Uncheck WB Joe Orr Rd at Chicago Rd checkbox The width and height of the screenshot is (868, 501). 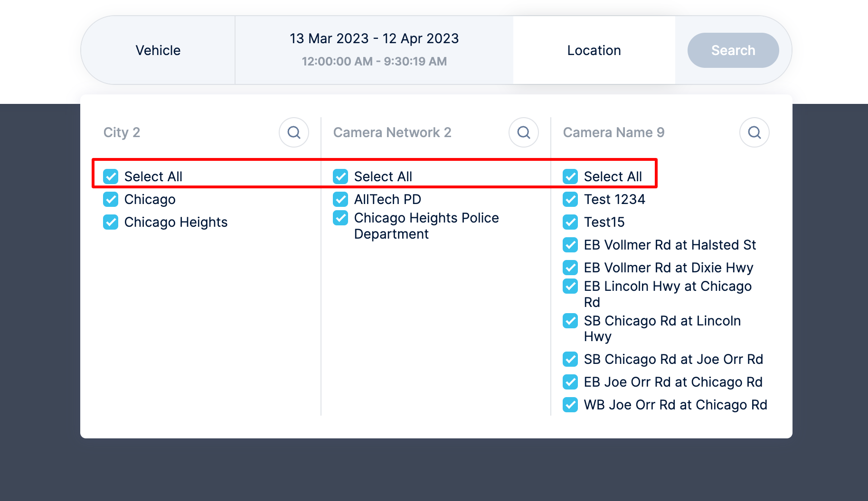[x=570, y=405]
